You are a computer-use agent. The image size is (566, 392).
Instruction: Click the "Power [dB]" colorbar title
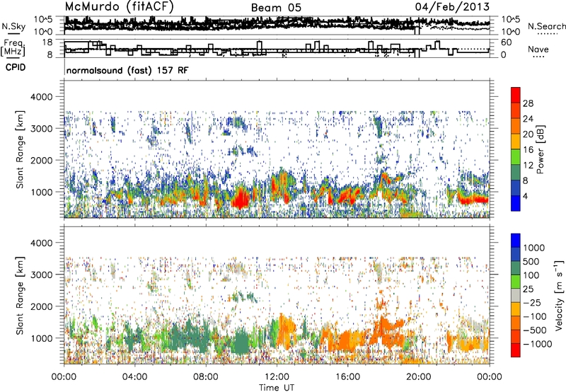coord(540,149)
